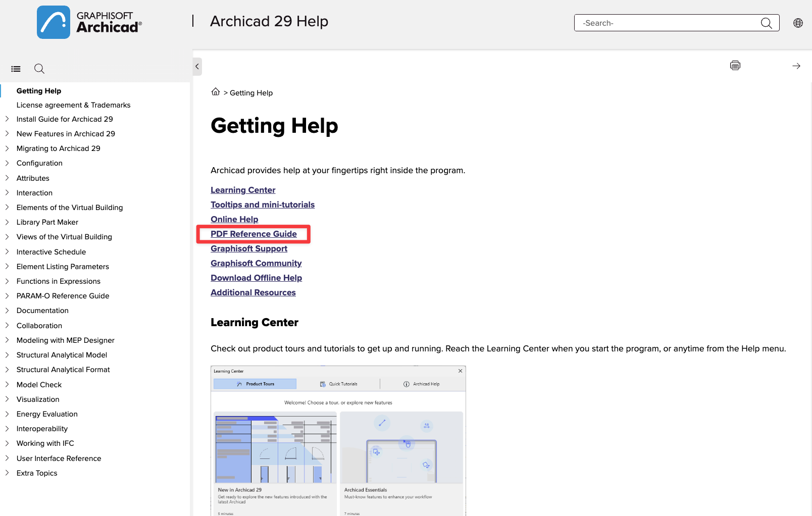The width and height of the screenshot is (812, 516).
Task: Open PARAM-O Reference Guide topic
Action: click(63, 296)
